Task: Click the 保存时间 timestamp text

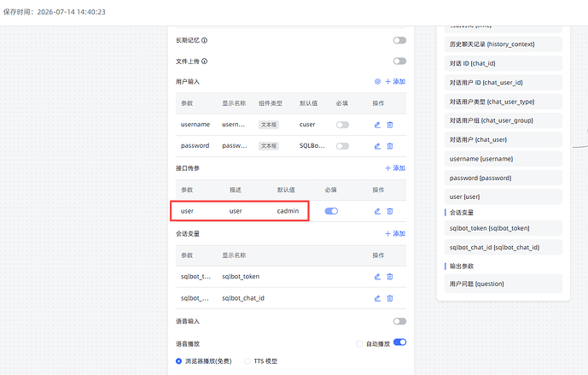Action: click(55, 12)
